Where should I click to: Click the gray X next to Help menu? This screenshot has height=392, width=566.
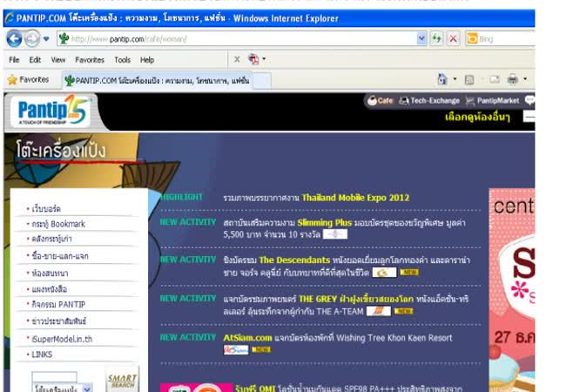coord(237,59)
